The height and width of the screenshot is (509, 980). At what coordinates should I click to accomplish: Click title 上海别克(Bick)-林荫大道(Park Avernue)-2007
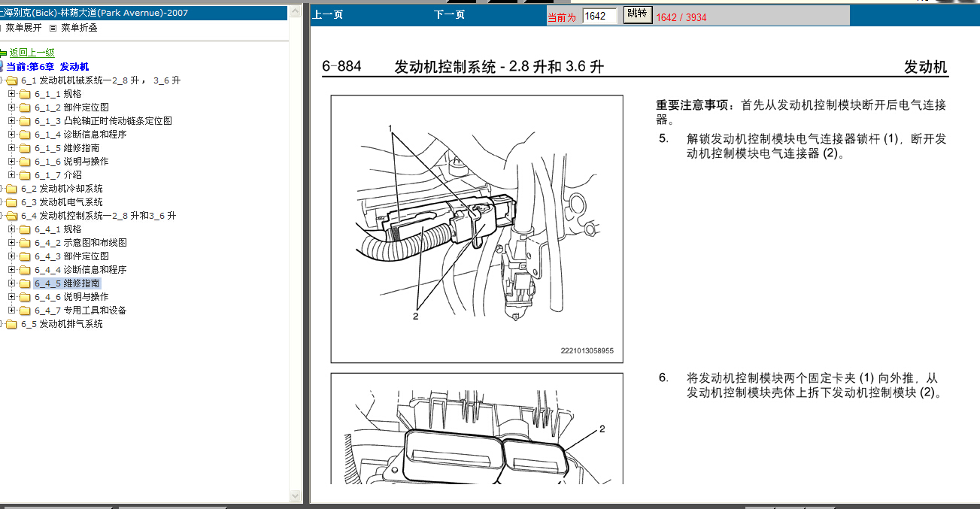94,13
